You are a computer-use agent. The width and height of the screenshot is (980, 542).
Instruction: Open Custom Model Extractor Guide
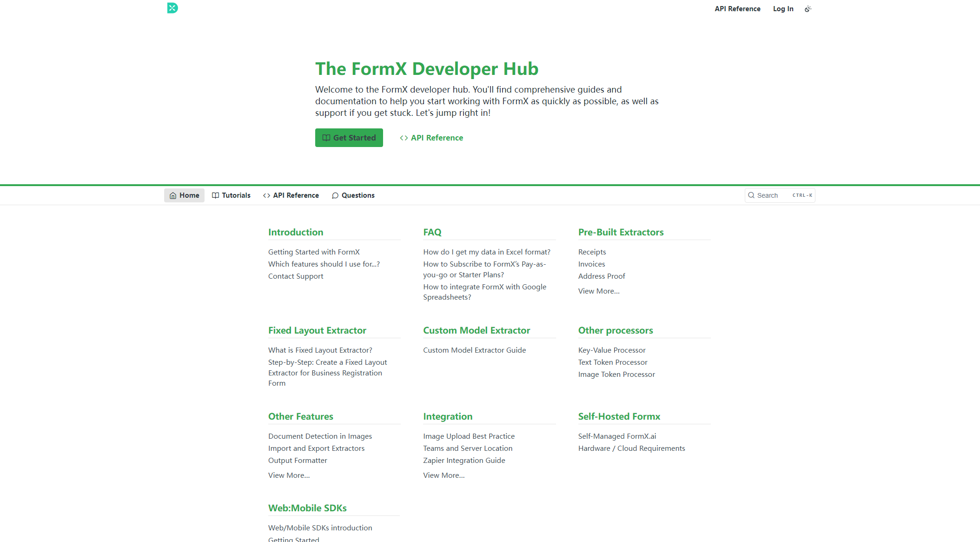click(474, 350)
